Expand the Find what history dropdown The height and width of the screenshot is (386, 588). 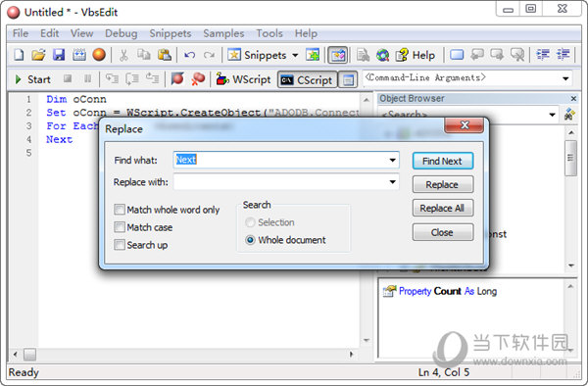point(393,160)
